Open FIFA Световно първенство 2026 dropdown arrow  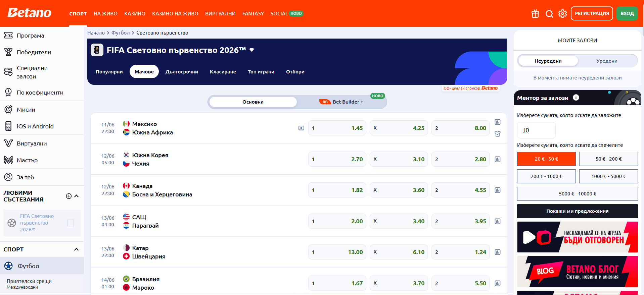[251, 50]
